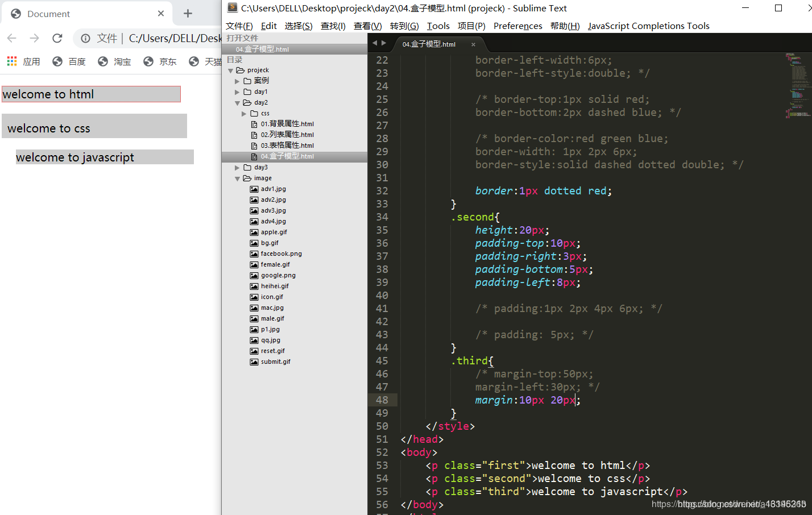This screenshot has width=812, height=515.
Task: Open 03.表格属性.html in sidebar
Action: (x=287, y=146)
